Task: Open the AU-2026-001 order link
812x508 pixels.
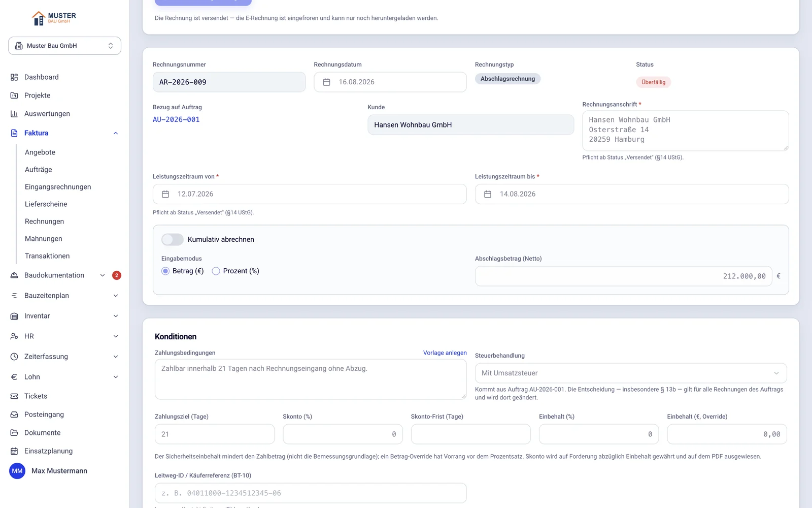Action: click(x=176, y=119)
